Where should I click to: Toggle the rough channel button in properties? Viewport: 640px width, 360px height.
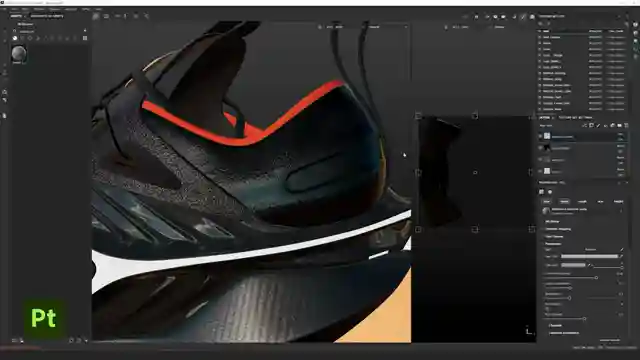tap(582, 202)
